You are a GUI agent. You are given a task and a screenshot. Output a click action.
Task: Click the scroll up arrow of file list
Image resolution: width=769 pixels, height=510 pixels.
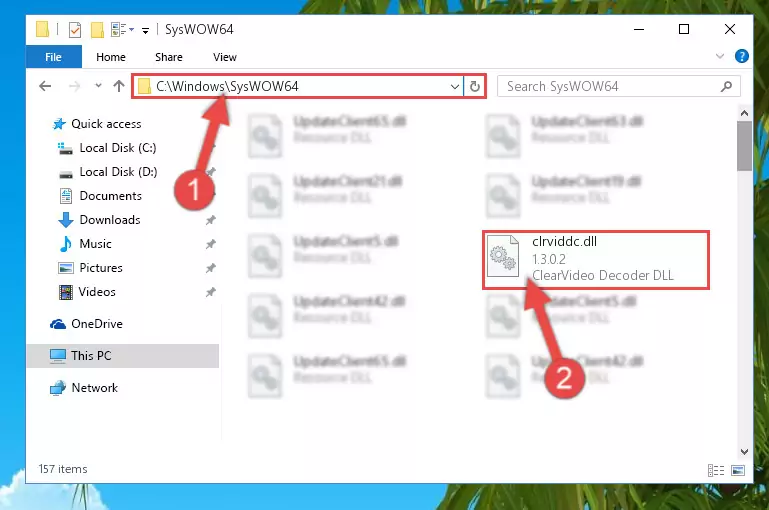tap(744, 113)
